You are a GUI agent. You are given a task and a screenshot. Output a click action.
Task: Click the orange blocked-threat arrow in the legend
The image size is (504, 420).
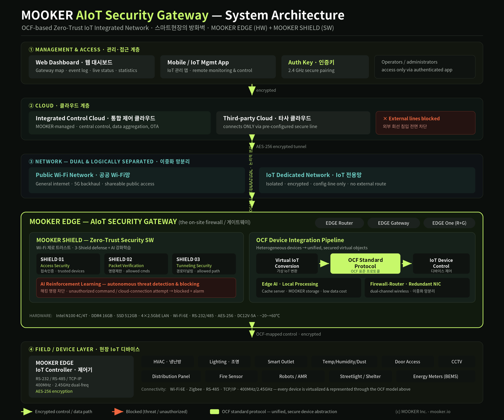click(x=117, y=411)
